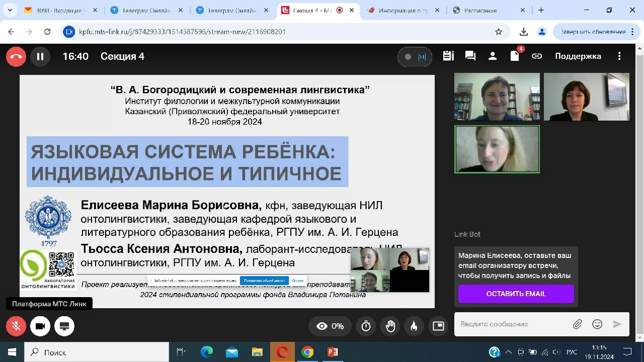Expand the attention indicator showing 0%
Screen dimensions: 644x362
330,326
